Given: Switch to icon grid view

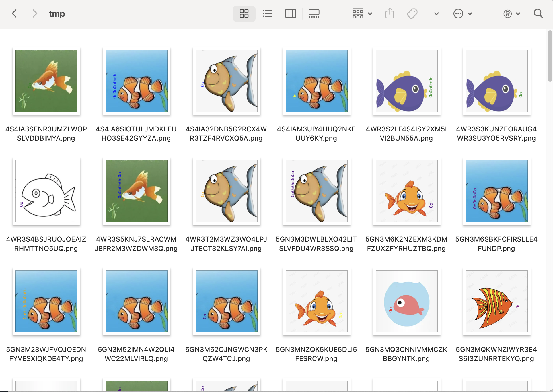Looking at the screenshot, I should tap(244, 13).
